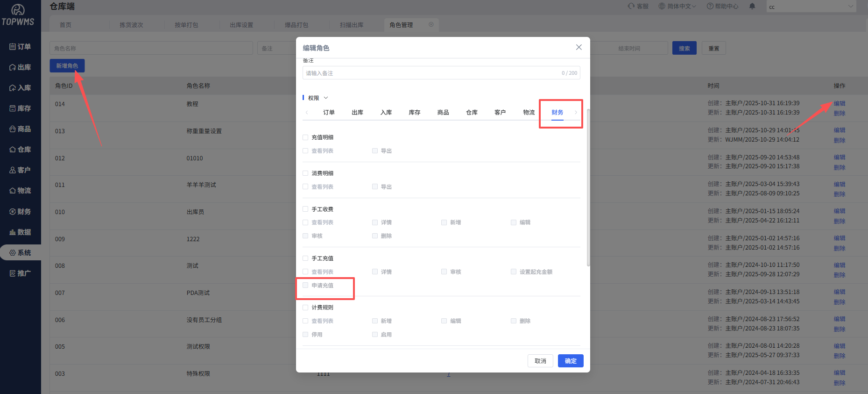Focus the 请输入备注 input field
This screenshot has height=394, width=868.
tap(441, 73)
